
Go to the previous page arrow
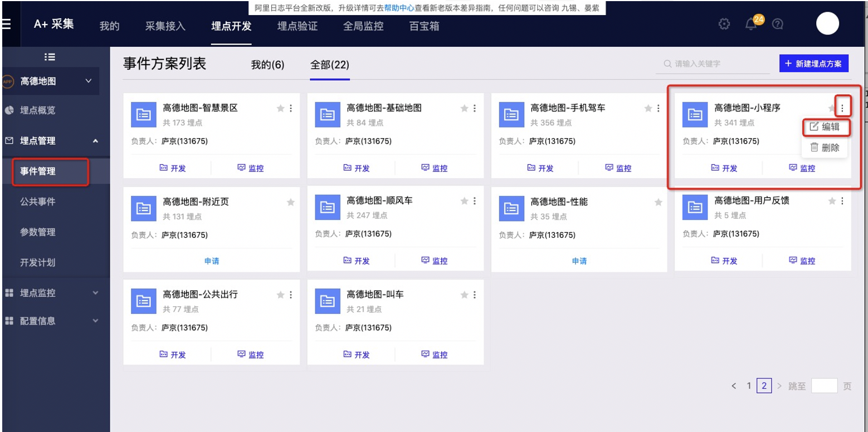[x=734, y=386]
